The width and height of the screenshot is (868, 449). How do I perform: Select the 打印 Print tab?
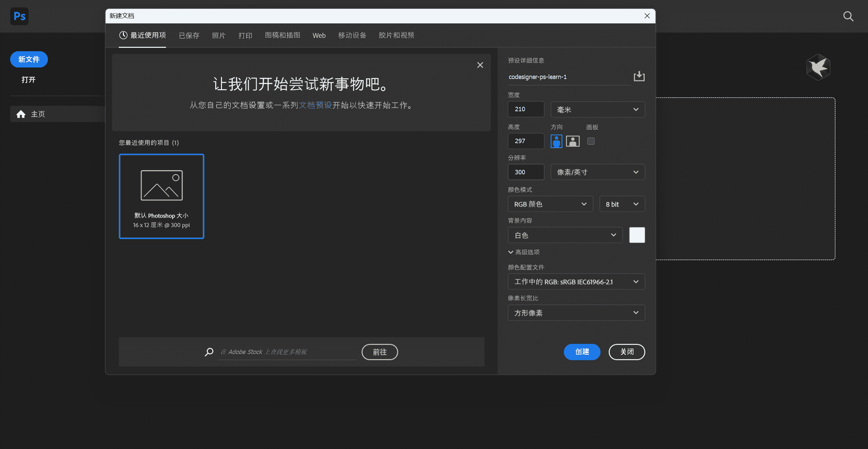coord(245,36)
